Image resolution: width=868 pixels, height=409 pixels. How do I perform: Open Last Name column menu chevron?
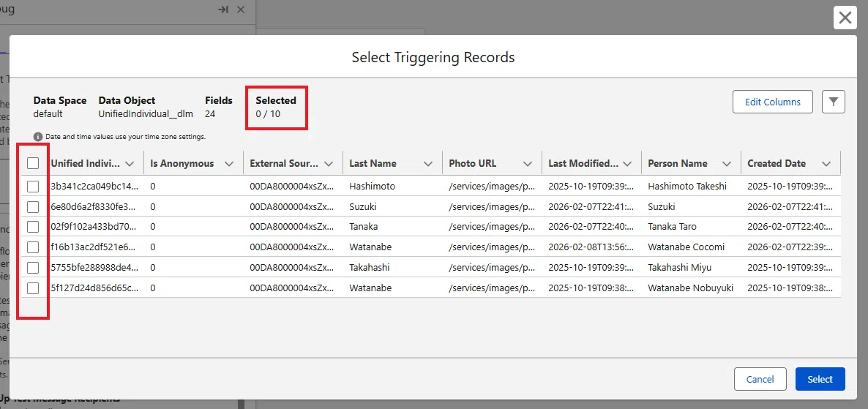[428, 164]
